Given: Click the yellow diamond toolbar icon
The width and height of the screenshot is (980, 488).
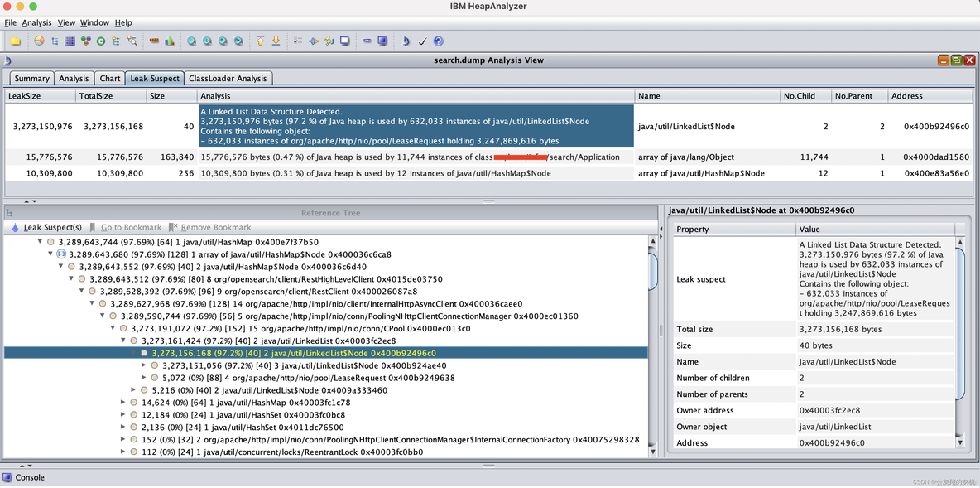Looking at the screenshot, I should (329, 41).
